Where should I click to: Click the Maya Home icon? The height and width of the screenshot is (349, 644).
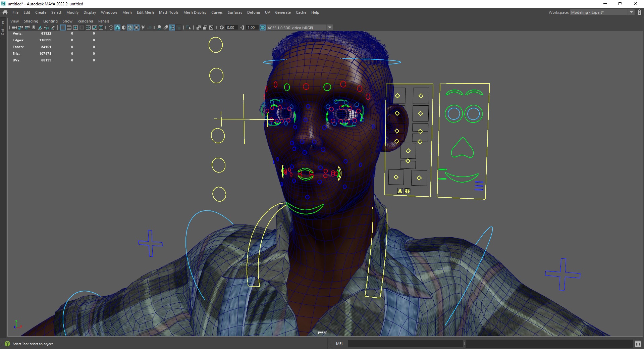5,12
